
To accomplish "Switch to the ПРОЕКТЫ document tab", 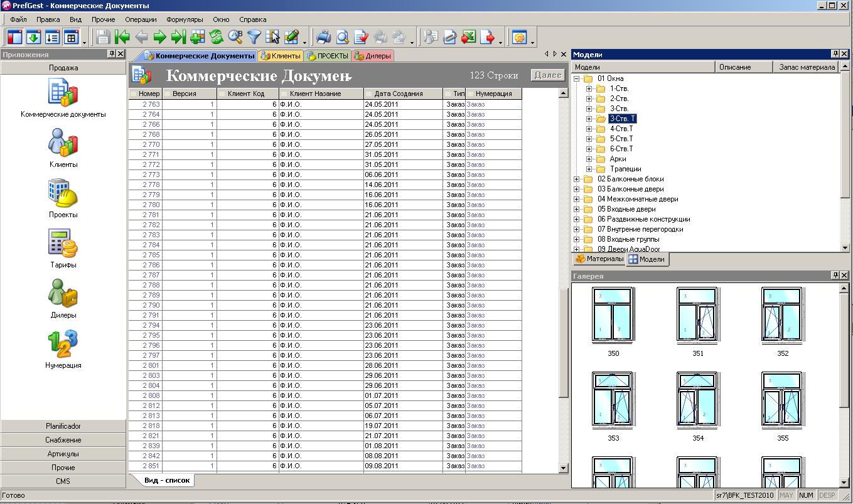I will point(328,56).
